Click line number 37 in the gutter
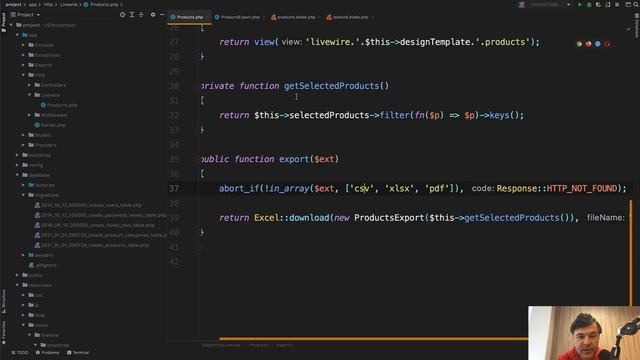The image size is (640, 360). pos(174,188)
